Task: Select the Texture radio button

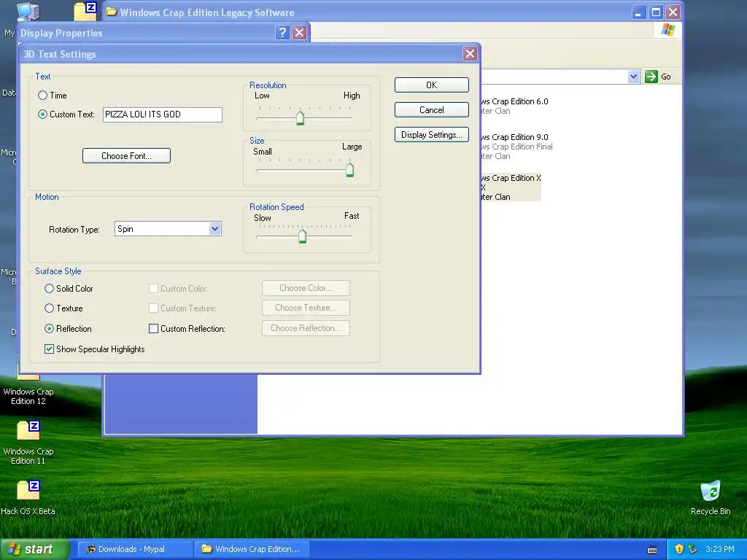Action: (x=49, y=308)
